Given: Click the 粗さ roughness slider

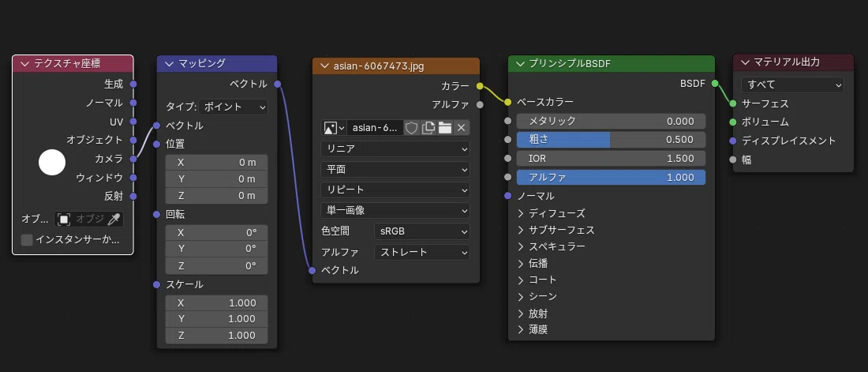Looking at the screenshot, I should point(611,140).
